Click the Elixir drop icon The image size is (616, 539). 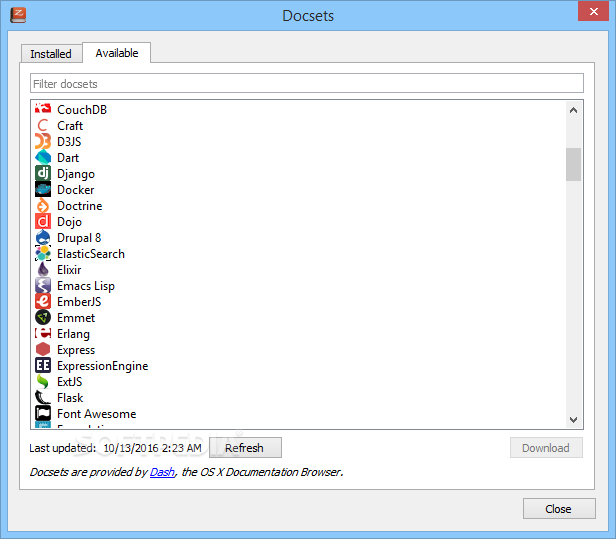43,270
